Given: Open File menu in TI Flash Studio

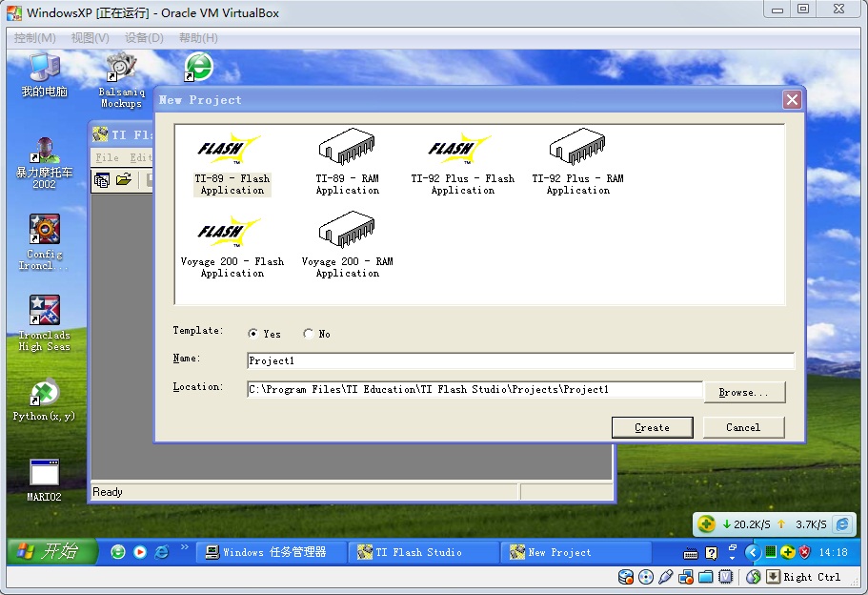Looking at the screenshot, I should pos(107,158).
